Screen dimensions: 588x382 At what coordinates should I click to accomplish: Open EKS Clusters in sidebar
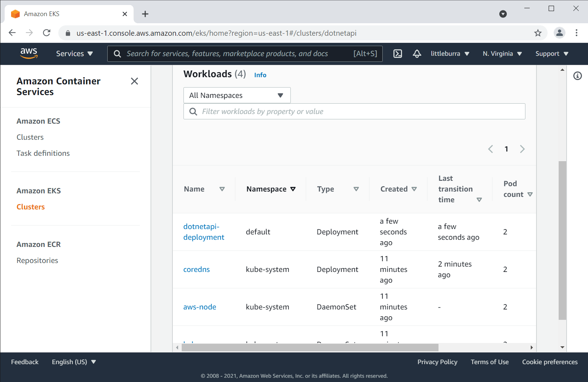click(x=31, y=207)
